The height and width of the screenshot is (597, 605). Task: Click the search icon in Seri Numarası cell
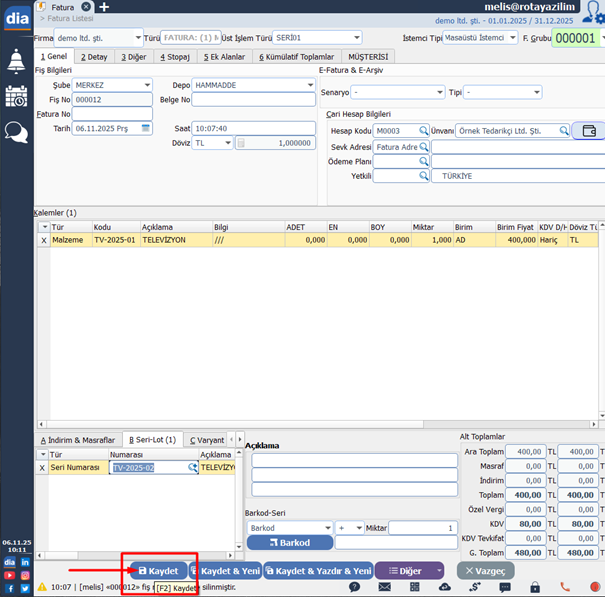click(192, 467)
